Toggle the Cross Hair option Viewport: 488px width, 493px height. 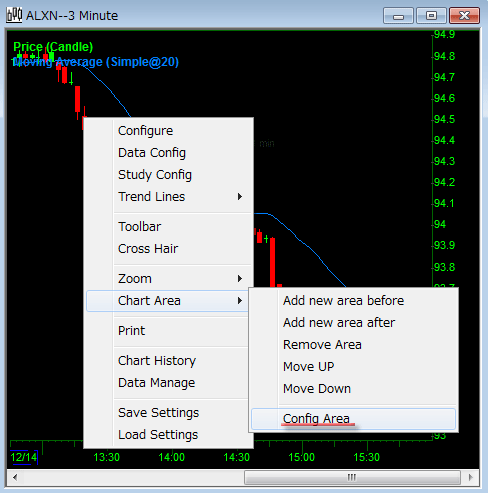(148, 249)
